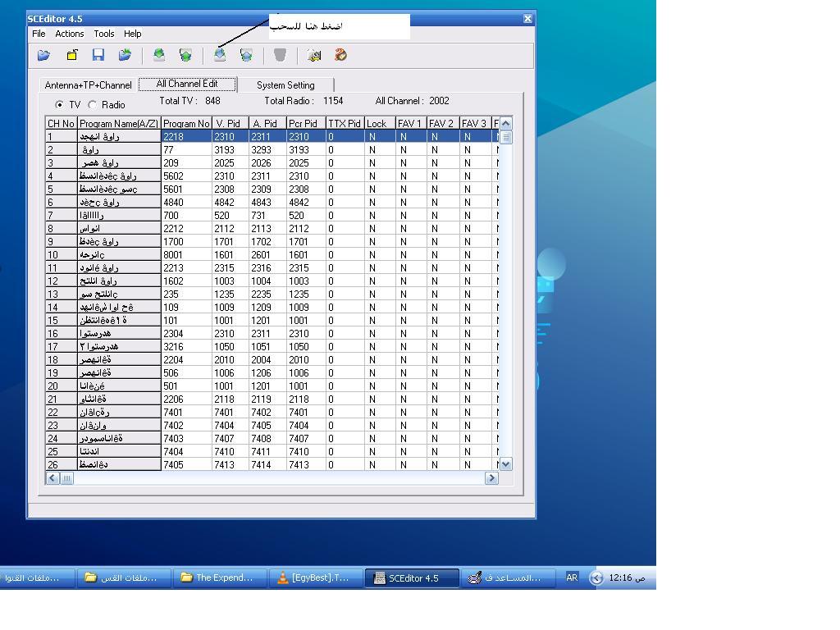Sort by CH No column header

coord(61,123)
